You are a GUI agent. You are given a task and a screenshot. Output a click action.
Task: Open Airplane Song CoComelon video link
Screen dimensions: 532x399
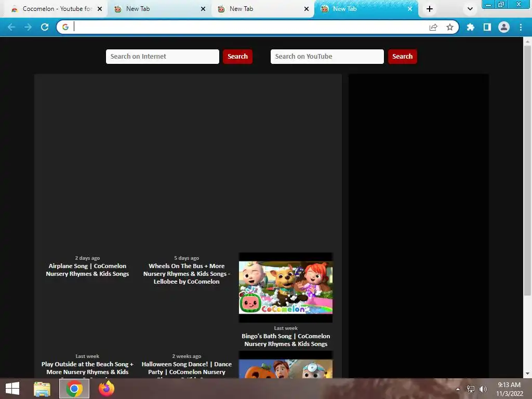click(x=87, y=270)
